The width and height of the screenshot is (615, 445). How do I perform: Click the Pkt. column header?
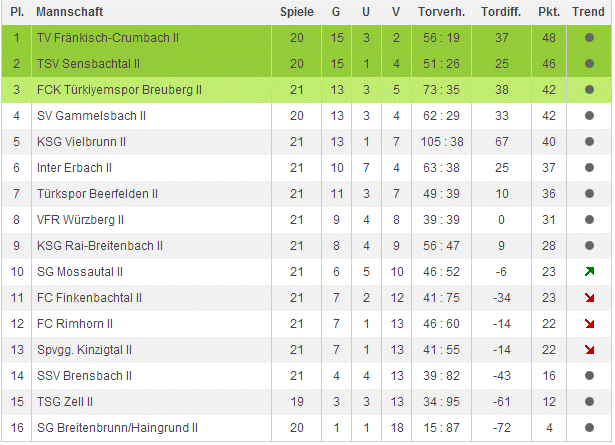pos(548,12)
